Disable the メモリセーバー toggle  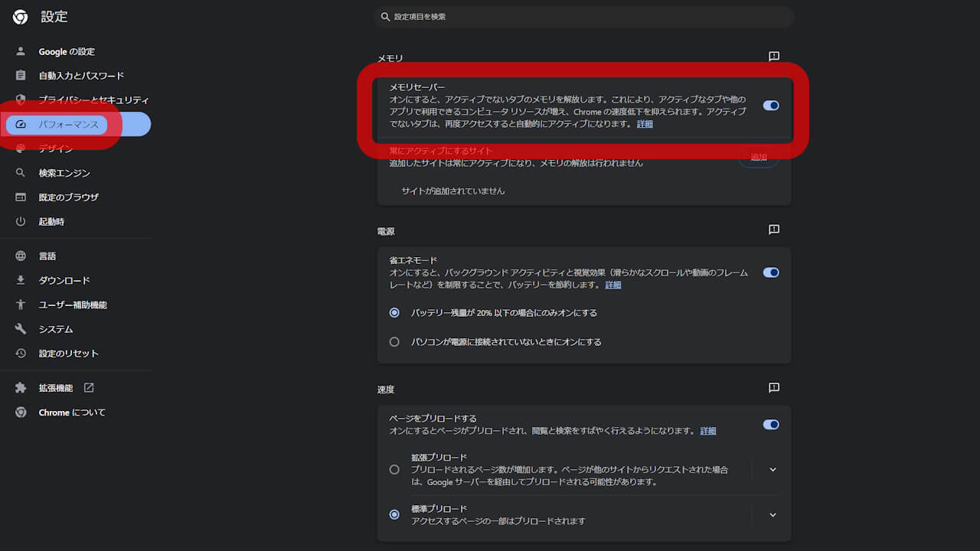(x=770, y=106)
